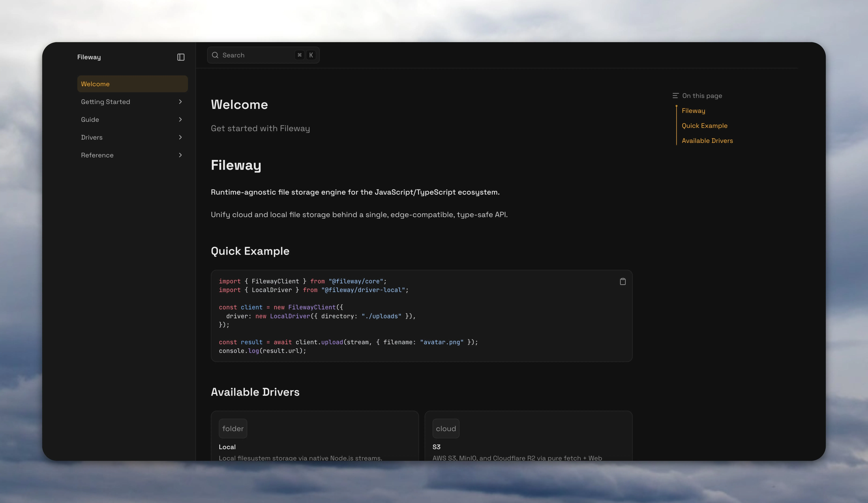Image resolution: width=868 pixels, height=503 pixels.
Task: Expand the Guide section chevron
Action: (x=180, y=119)
